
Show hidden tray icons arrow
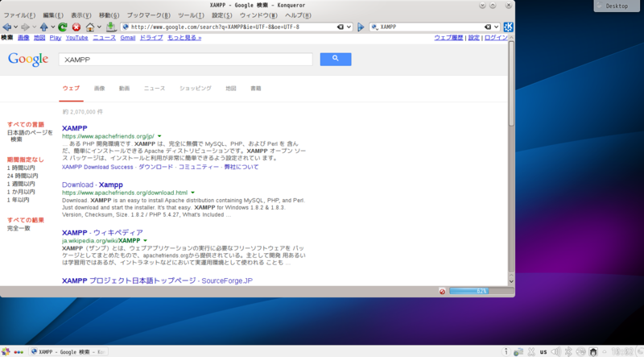point(605,351)
